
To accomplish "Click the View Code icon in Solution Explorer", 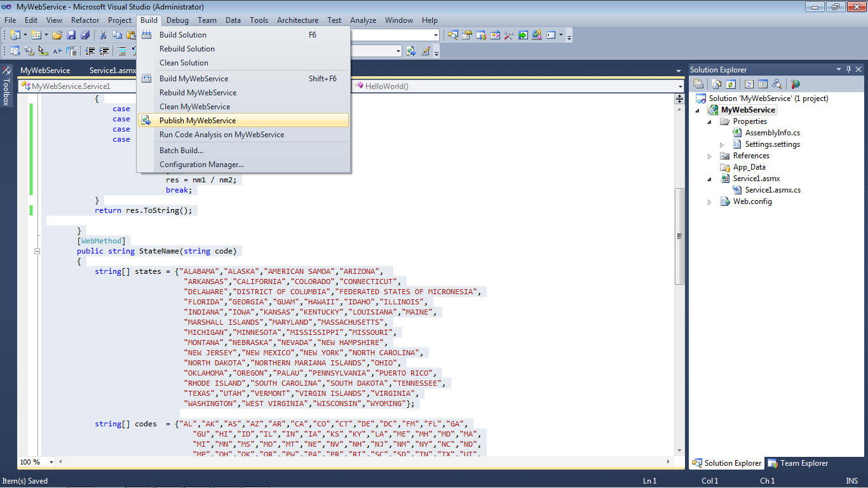I will pyautogui.click(x=749, y=84).
